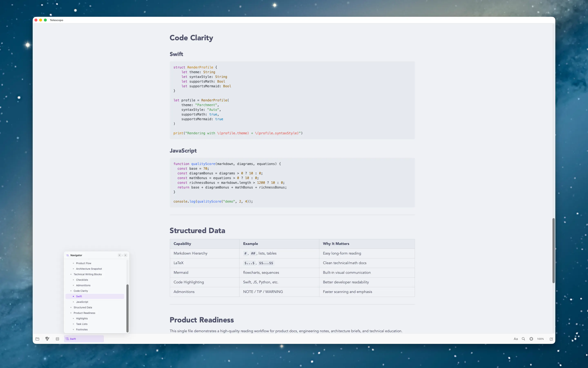Screen dimensions: 588x368
Task: Click the Swift section heading
Action: pos(176,54)
